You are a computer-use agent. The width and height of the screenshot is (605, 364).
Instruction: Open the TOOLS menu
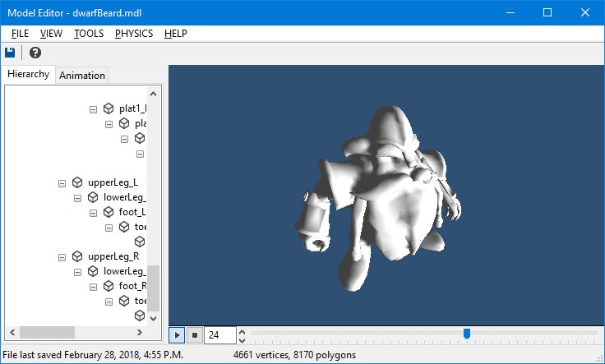89,34
